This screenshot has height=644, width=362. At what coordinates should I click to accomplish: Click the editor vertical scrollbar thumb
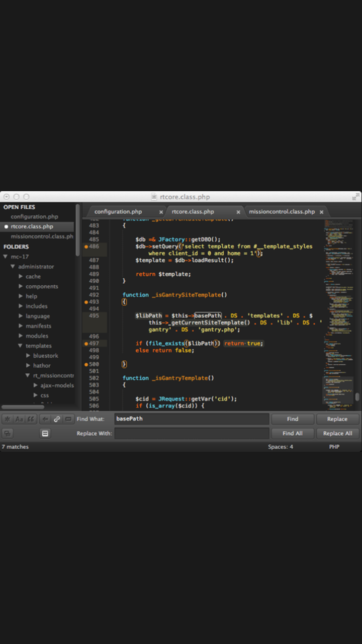pyautogui.click(x=357, y=396)
